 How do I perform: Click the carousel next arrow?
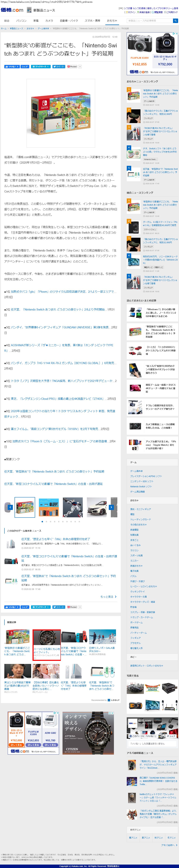pyautogui.click(x=111, y=507)
